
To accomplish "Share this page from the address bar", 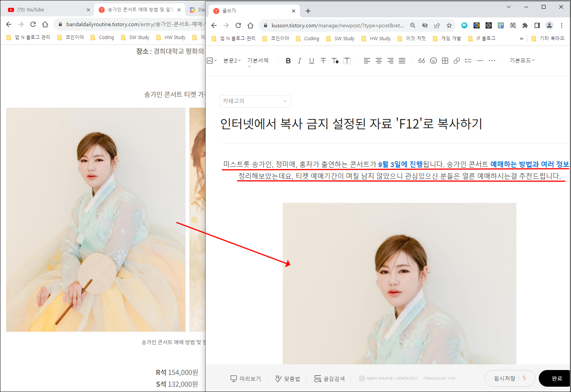I will tap(437, 25).
